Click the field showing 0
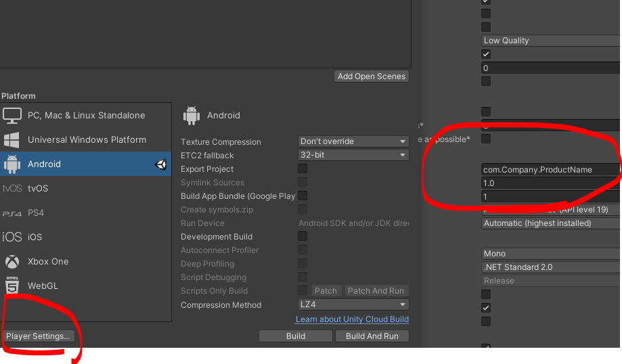The height and width of the screenshot is (364, 622). (x=551, y=68)
